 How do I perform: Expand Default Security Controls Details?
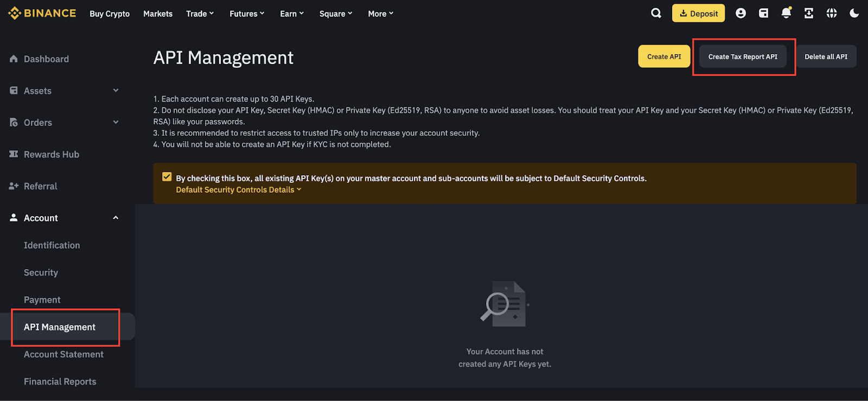(238, 189)
